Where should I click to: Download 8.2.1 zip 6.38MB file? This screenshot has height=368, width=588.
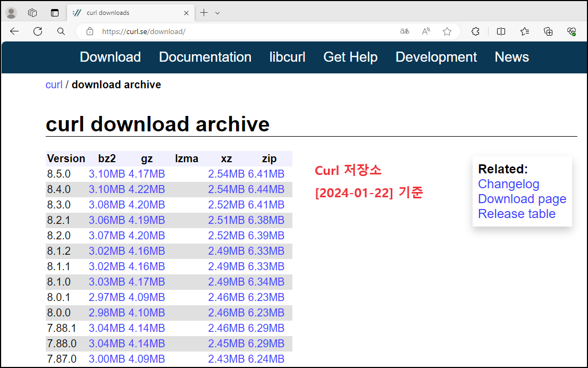point(266,220)
